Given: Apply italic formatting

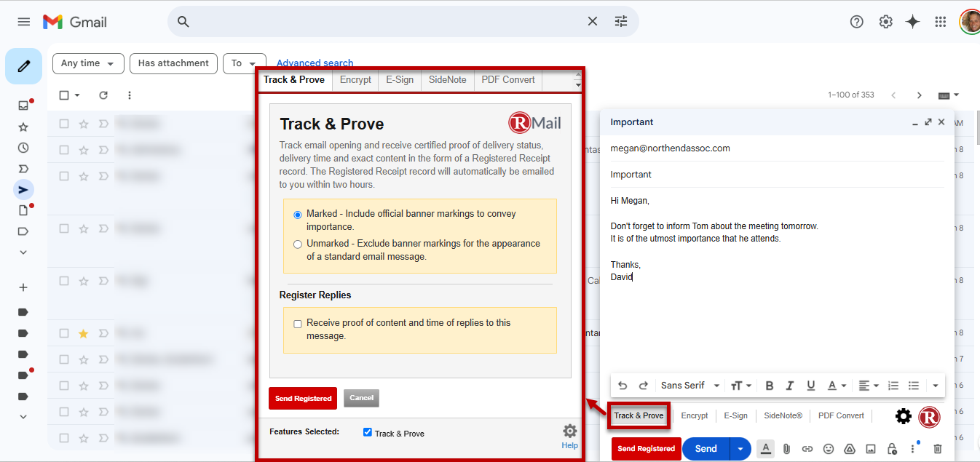Looking at the screenshot, I should 789,386.
